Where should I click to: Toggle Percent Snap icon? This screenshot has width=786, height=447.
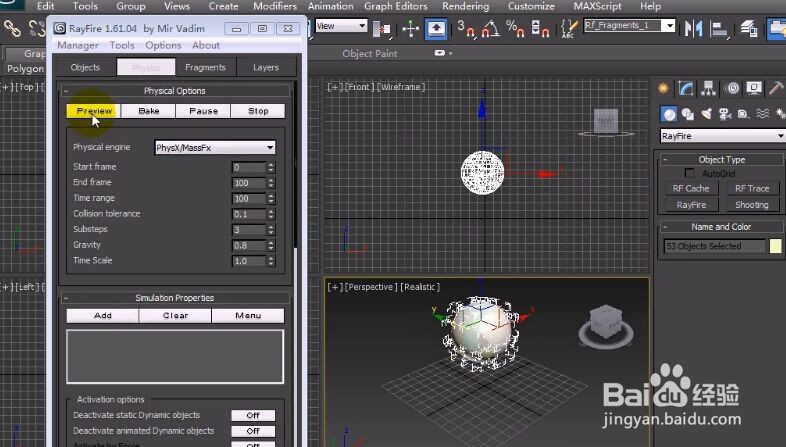tap(515, 29)
